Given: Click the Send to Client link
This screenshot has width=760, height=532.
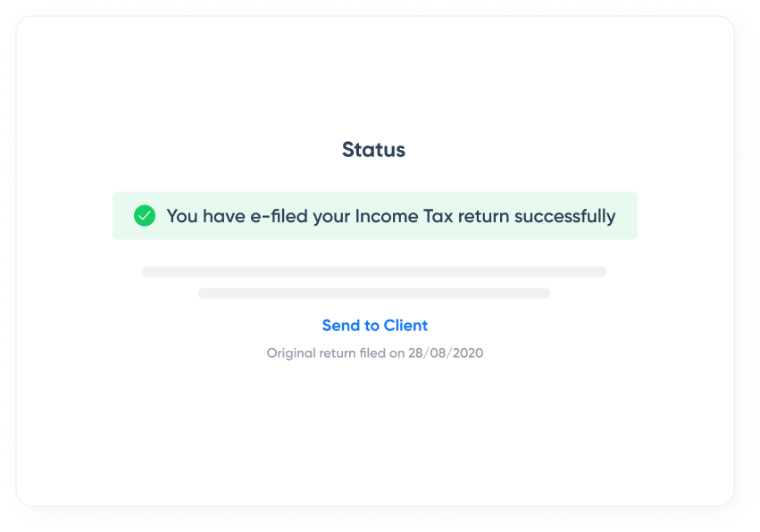Looking at the screenshot, I should [x=374, y=325].
